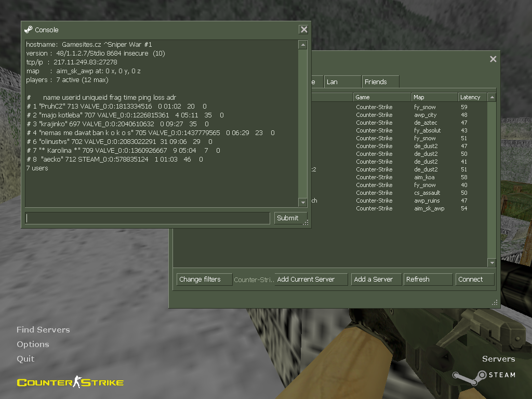Click player "krajinko" console line
Viewport: 532px width, 399px height.
tap(117, 124)
